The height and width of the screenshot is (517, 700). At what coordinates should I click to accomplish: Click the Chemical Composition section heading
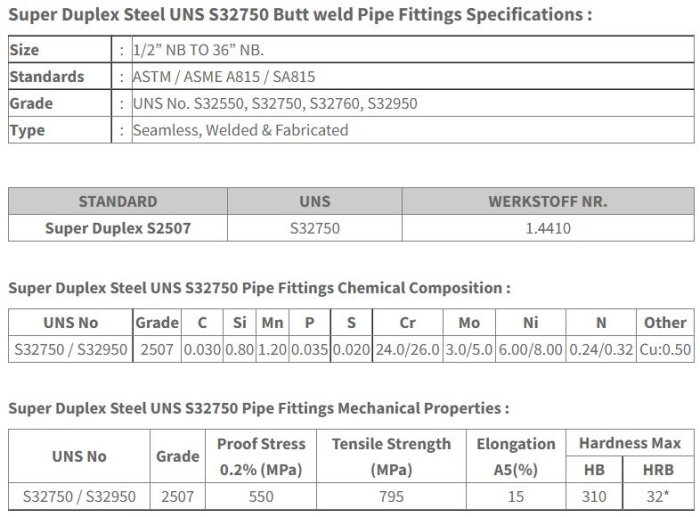coord(259,288)
